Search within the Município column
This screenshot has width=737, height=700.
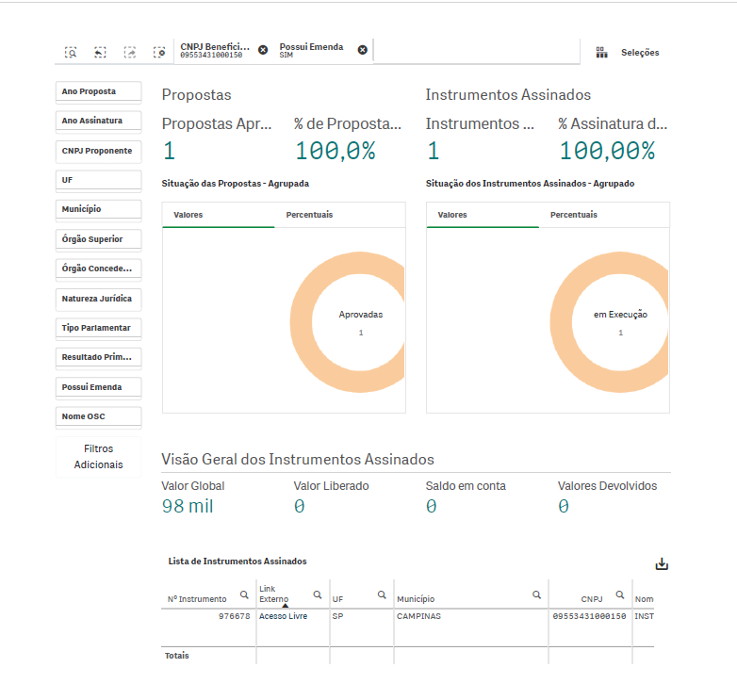536,595
